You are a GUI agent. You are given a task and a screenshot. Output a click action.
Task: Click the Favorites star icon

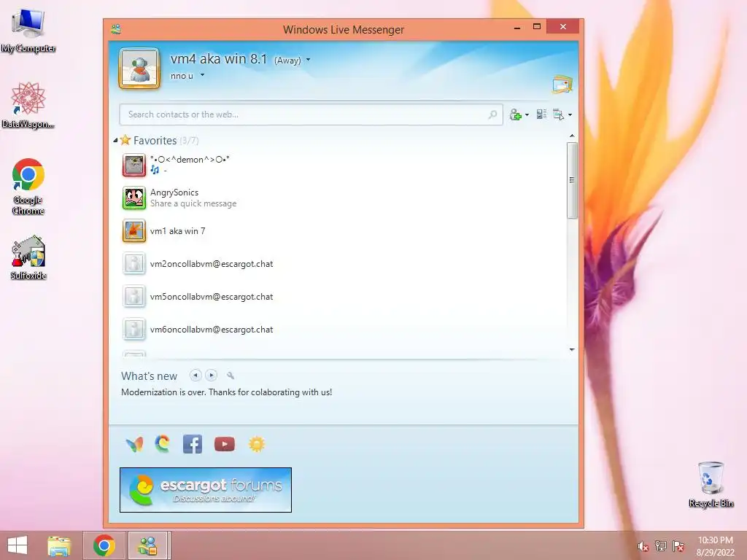(125, 140)
